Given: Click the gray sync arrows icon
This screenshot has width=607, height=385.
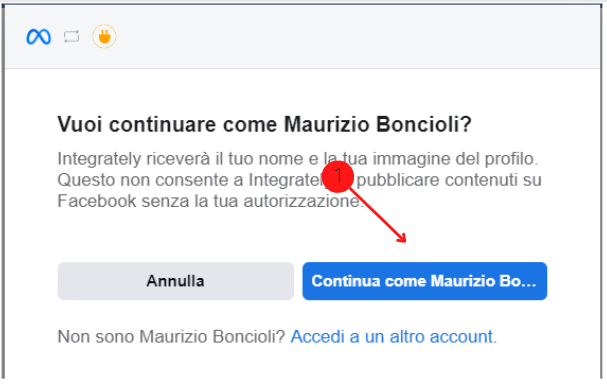Looking at the screenshot, I should pos(72,37).
